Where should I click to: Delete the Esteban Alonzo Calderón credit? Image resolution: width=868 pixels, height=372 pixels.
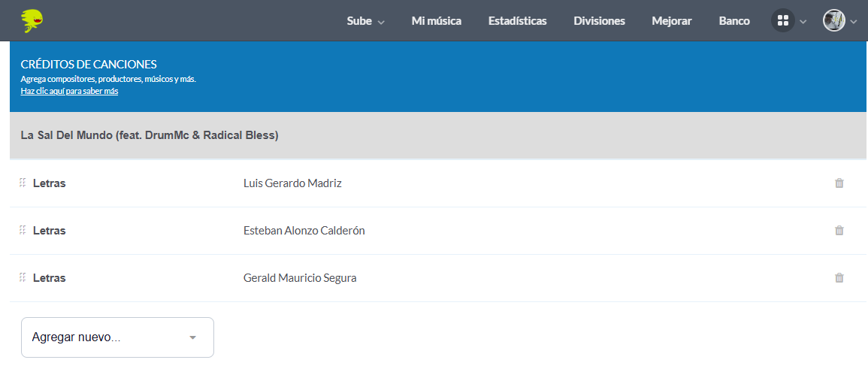[839, 230]
